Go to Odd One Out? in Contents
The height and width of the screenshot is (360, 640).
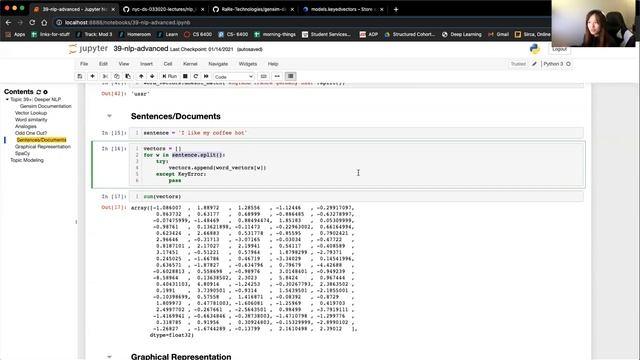31,133
